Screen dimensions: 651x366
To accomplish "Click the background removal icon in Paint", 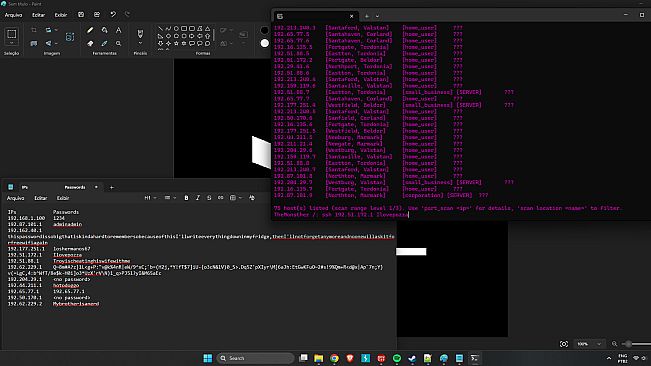I will (70, 37).
